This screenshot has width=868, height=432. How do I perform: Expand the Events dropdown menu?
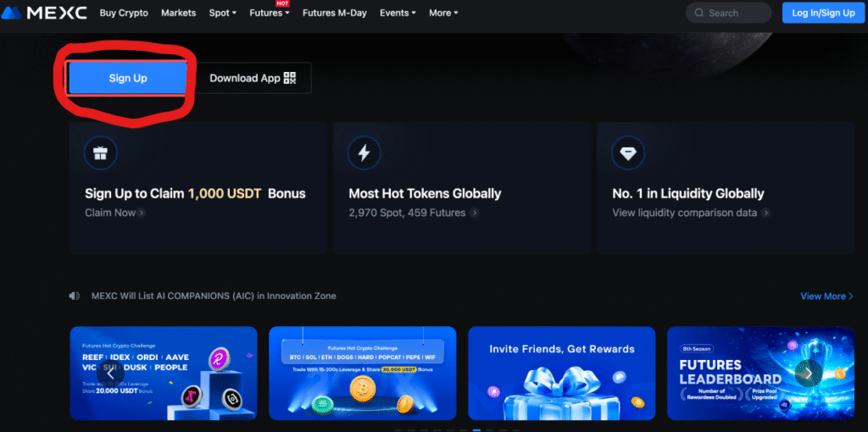point(398,13)
